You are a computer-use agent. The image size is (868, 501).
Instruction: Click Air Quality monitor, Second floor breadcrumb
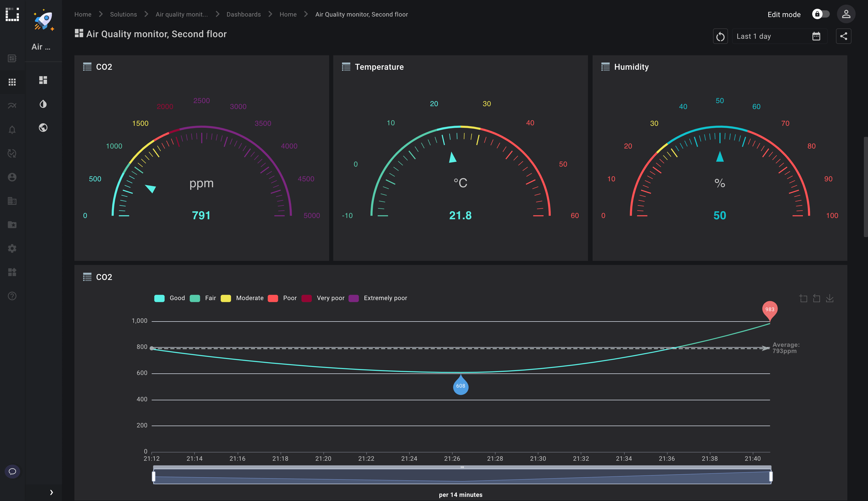click(x=361, y=14)
